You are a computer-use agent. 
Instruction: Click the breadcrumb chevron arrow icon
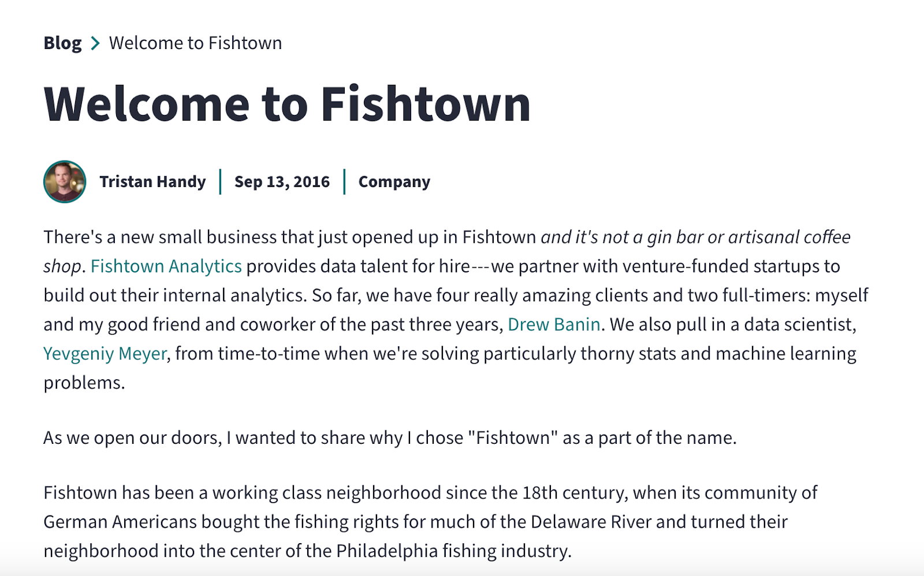(95, 43)
